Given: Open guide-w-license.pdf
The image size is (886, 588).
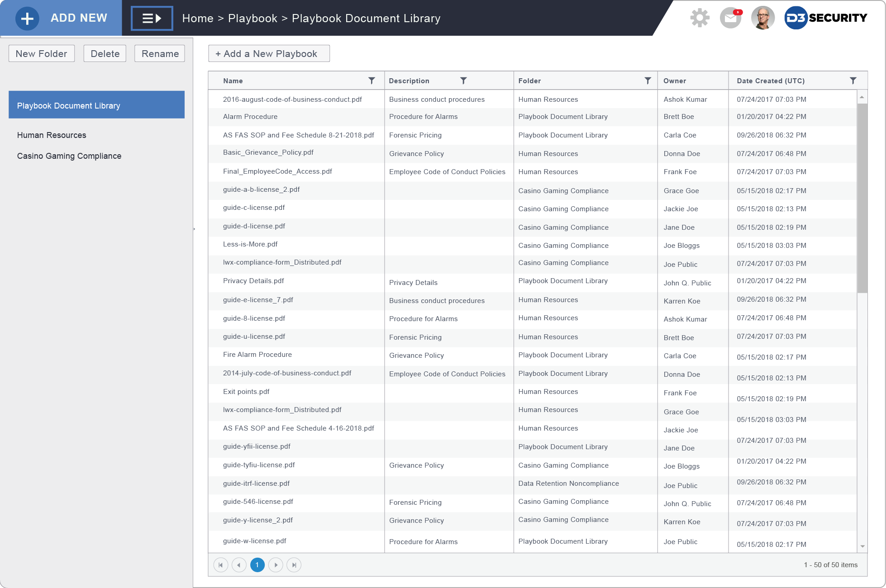Looking at the screenshot, I should tap(255, 541).
